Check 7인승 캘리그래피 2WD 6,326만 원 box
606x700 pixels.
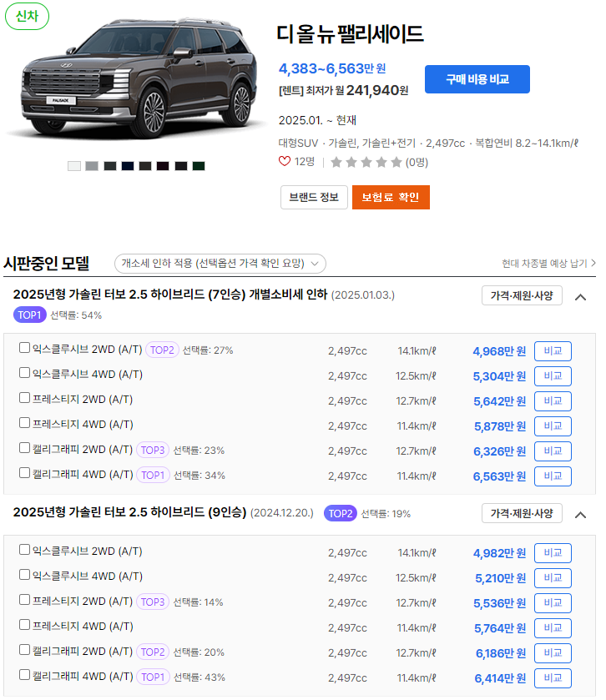24,448
